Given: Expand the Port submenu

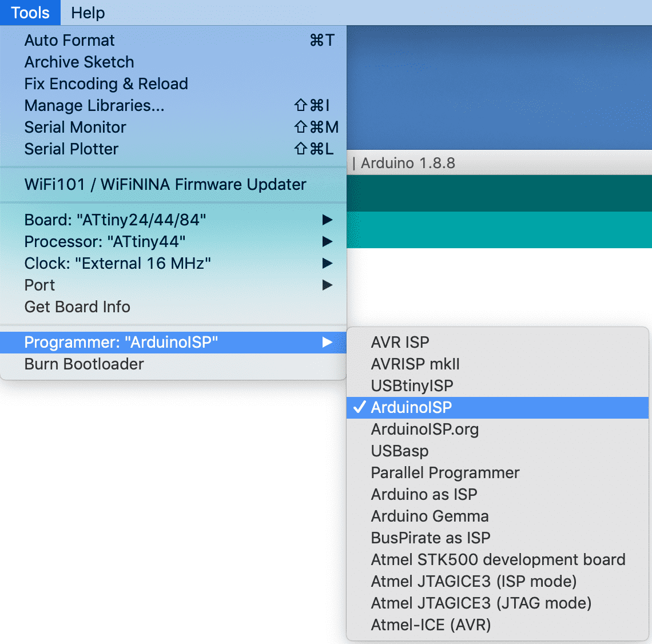Looking at the screenshot, I should [x=40, y=285].
